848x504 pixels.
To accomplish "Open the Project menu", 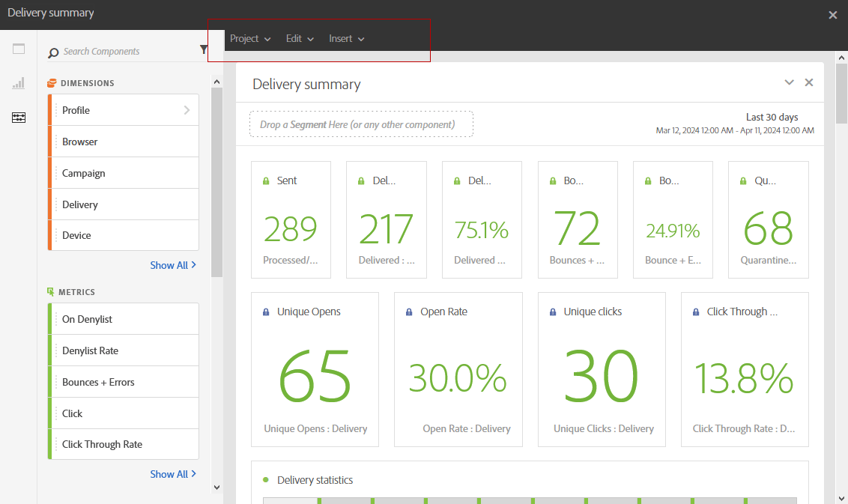I will (x=250, y=38).
